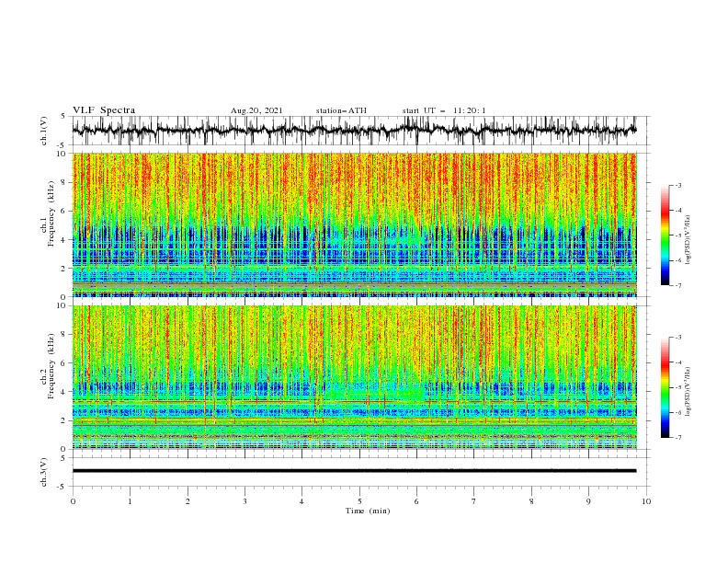
Task: Click the '-7' label on ch.1 colorbar
Action: [678, 285]
